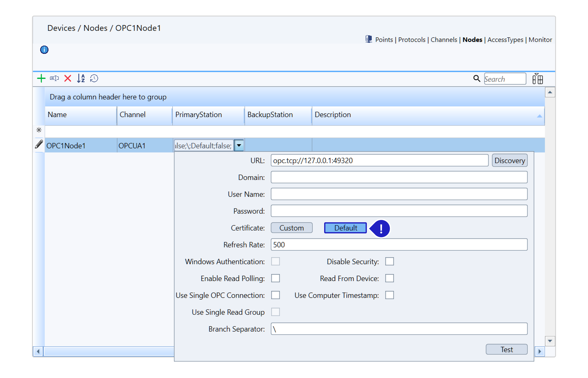Click the green plus add row icon
The image size is (588, 378).
41,78
